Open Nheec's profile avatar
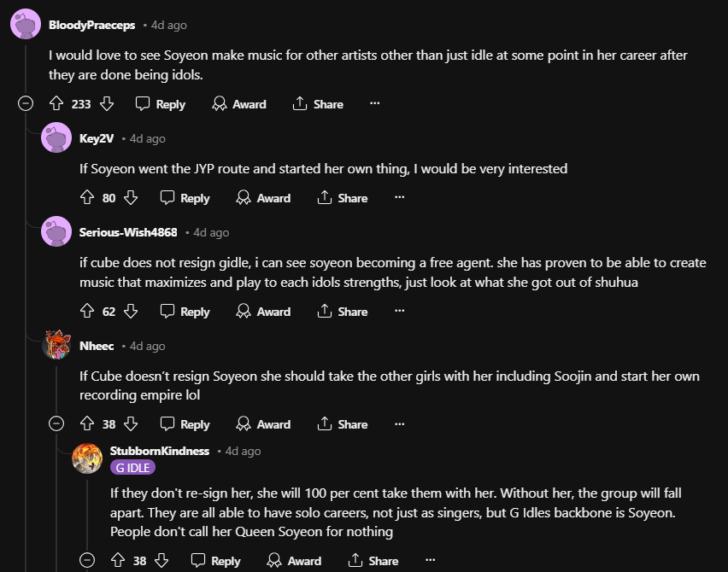This screenshot has height=572, width=728. point(56,346)
